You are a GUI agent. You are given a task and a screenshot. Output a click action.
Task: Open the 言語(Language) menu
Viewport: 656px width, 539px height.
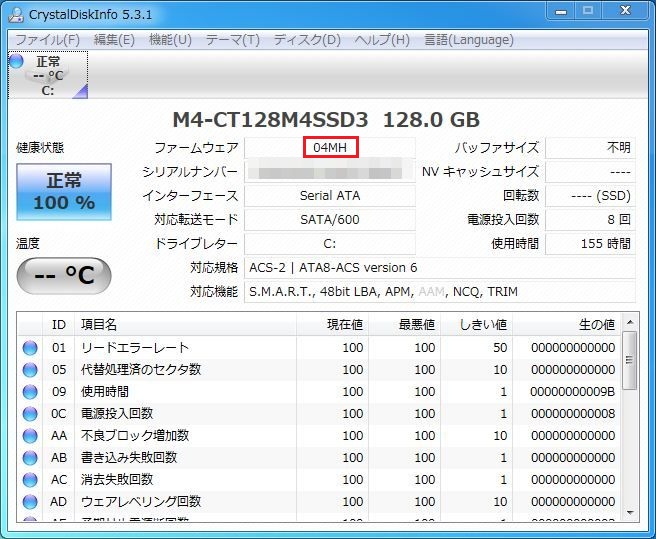[469, 40]
